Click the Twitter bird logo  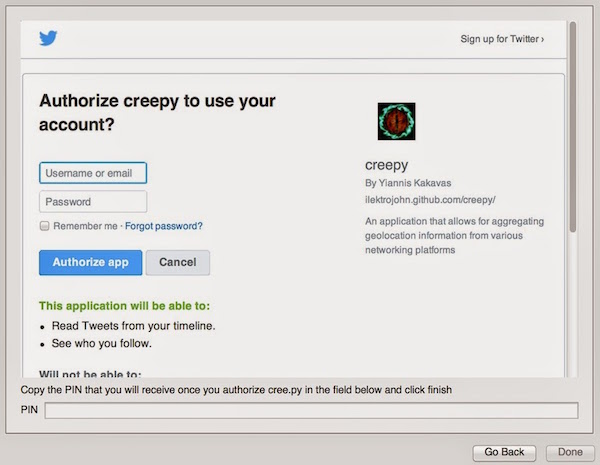tap(48, 38)
